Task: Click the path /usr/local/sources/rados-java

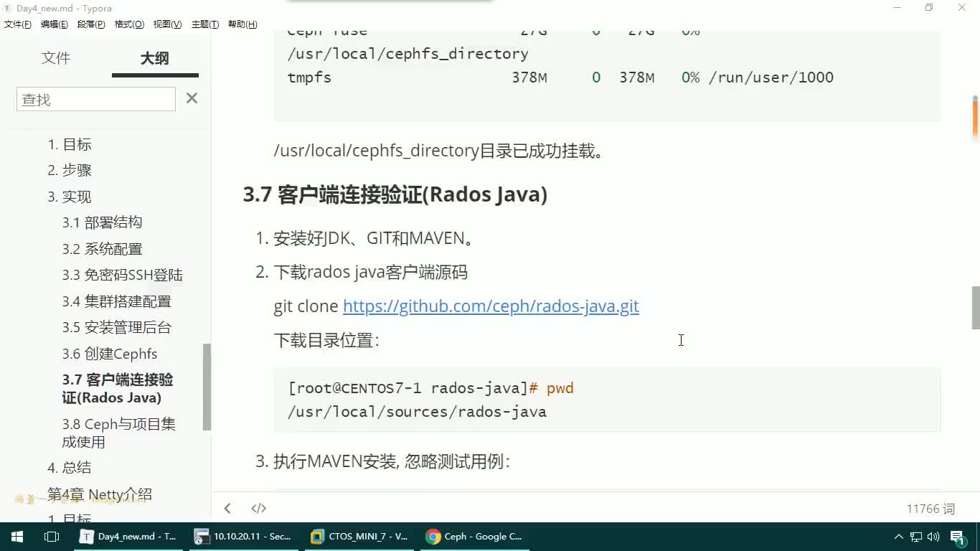Action: coord(417,412)
